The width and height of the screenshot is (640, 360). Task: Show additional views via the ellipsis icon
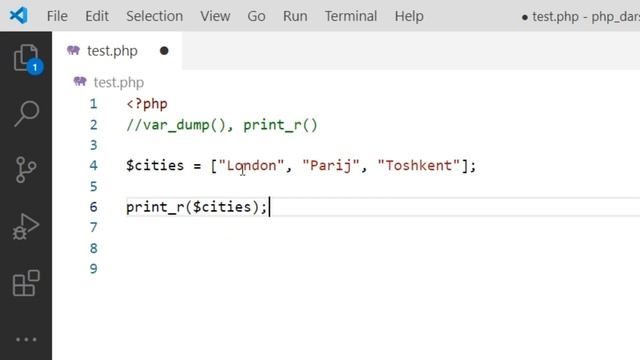(26, 340)
